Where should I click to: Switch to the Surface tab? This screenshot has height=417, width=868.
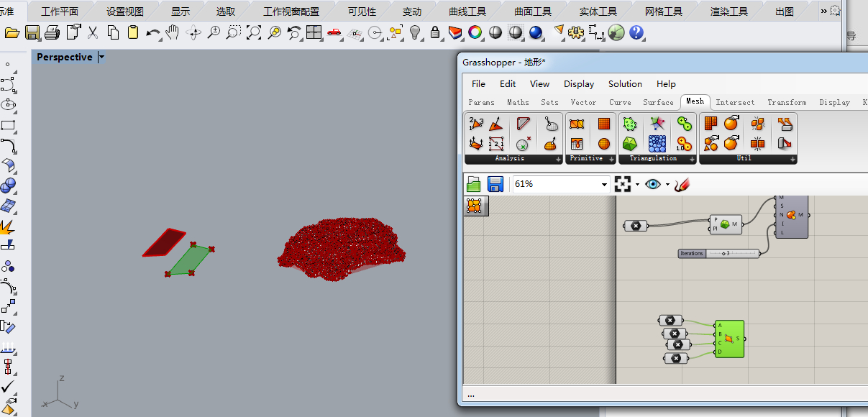(x=658, y=102)
